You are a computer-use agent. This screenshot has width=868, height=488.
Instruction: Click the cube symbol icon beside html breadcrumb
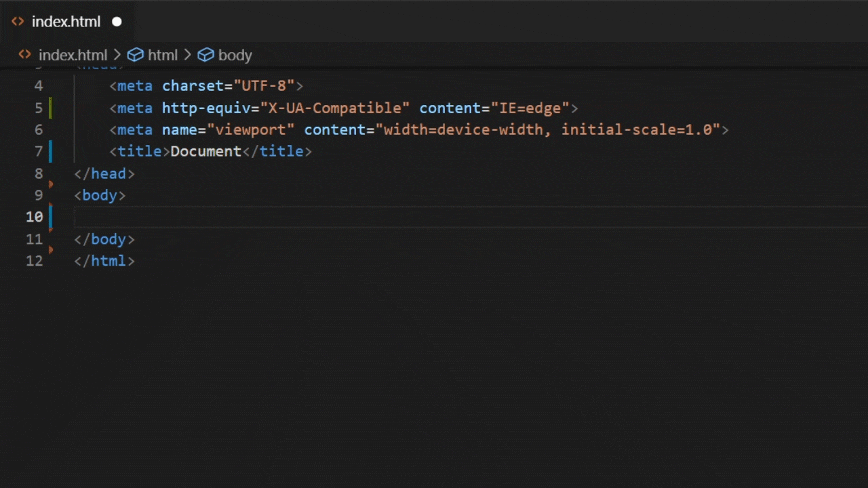(136, 55)
